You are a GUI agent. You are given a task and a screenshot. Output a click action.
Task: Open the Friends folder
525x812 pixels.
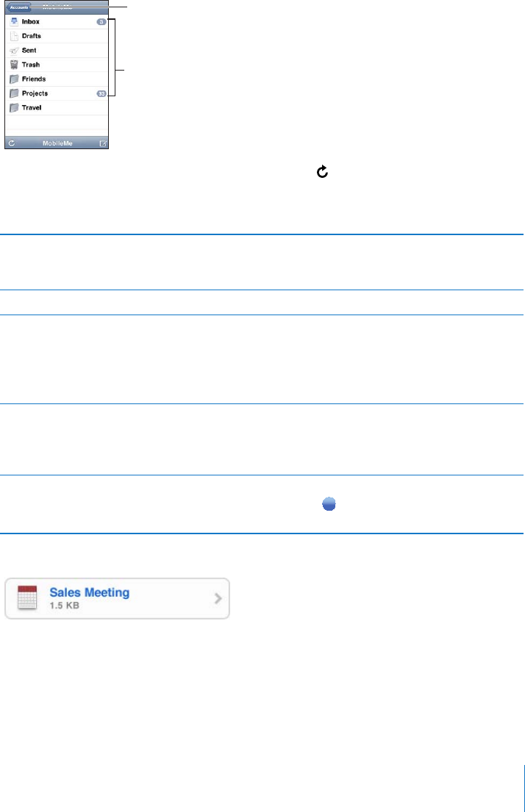[57, 79]
